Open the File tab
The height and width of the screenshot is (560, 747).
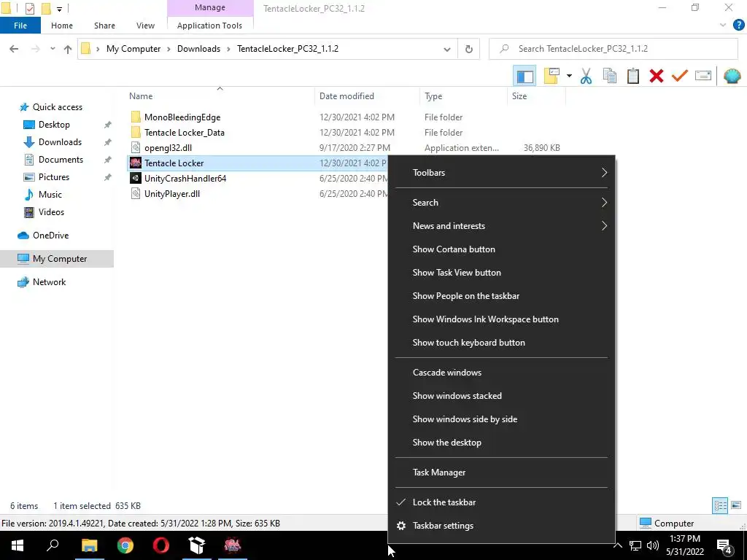(x=20, y=26)
